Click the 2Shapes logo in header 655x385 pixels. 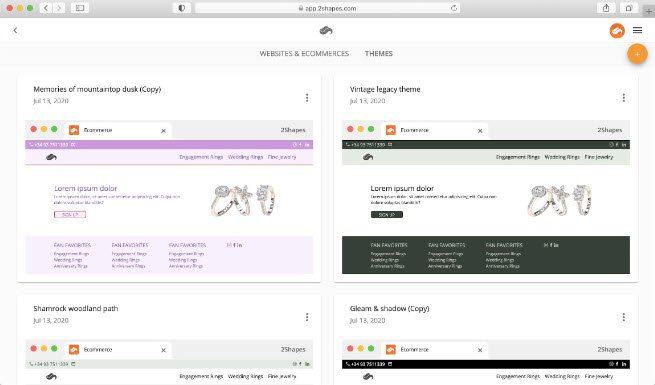(326, 30)
